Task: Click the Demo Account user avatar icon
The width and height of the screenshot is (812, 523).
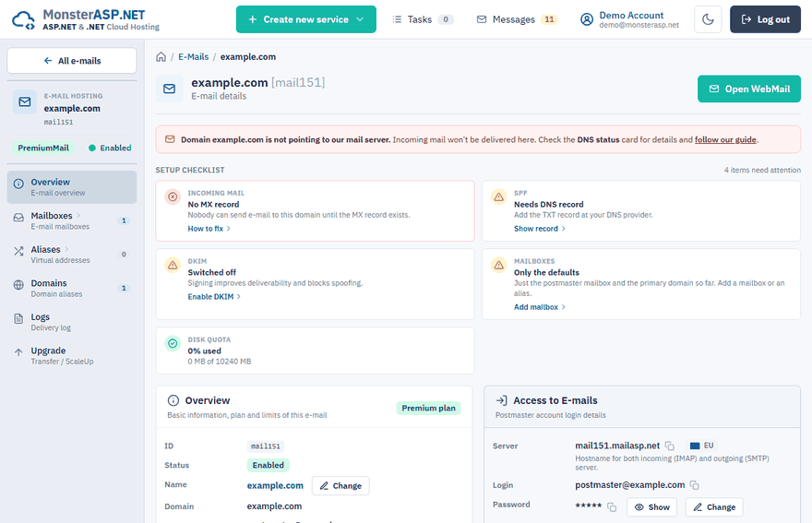Action: point(587,19)
